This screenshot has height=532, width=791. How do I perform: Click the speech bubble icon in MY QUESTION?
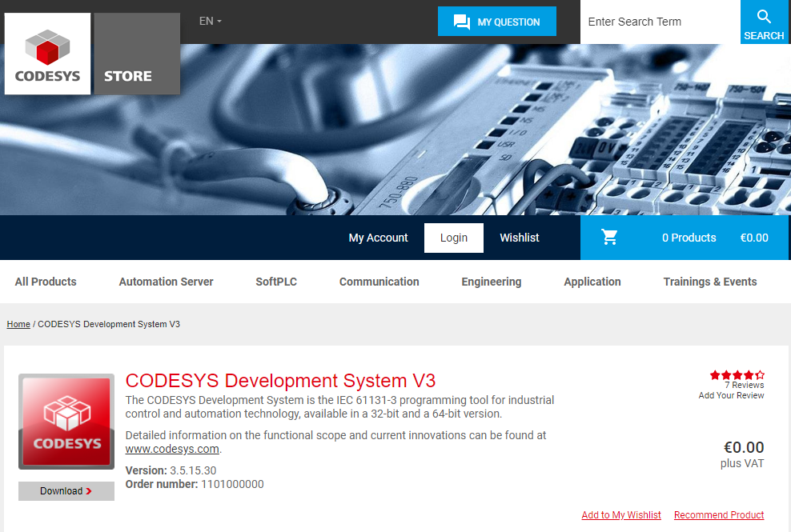coord(462,22)
